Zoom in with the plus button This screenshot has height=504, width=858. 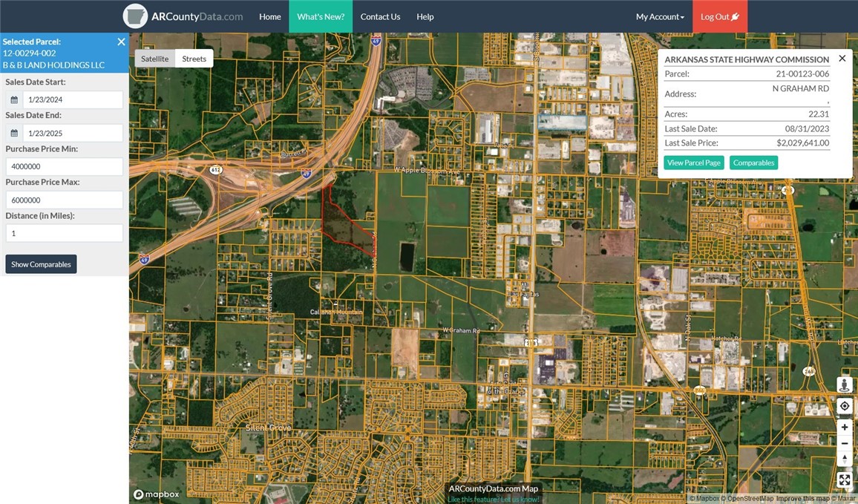(x=844, y=427)
